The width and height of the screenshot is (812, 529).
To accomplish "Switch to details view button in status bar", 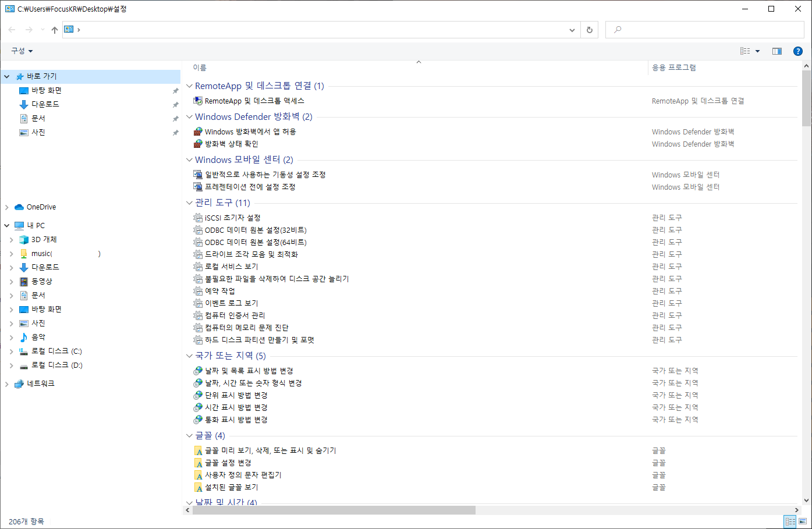I will pos(790,522).
